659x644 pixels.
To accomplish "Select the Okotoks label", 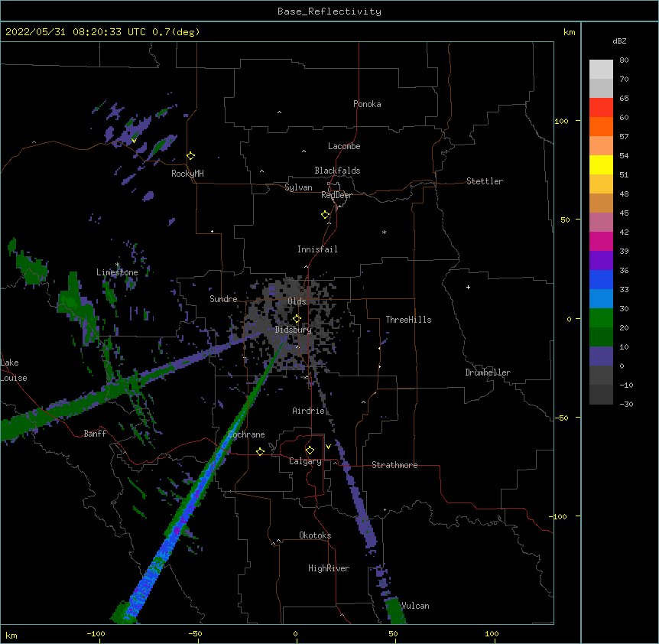I will [x=315, y=535].
